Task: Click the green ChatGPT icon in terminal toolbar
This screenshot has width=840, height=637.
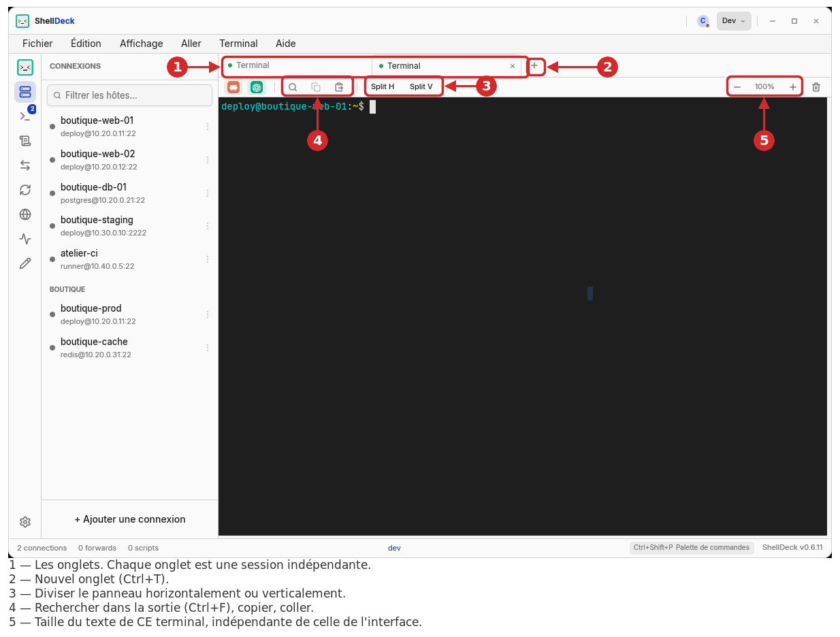Action: [x=257, y=87]
